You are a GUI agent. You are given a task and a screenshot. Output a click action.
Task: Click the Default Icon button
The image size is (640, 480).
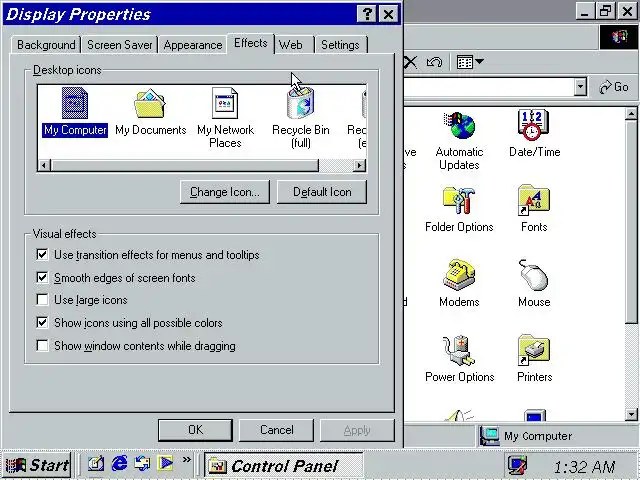pos(322,192)
